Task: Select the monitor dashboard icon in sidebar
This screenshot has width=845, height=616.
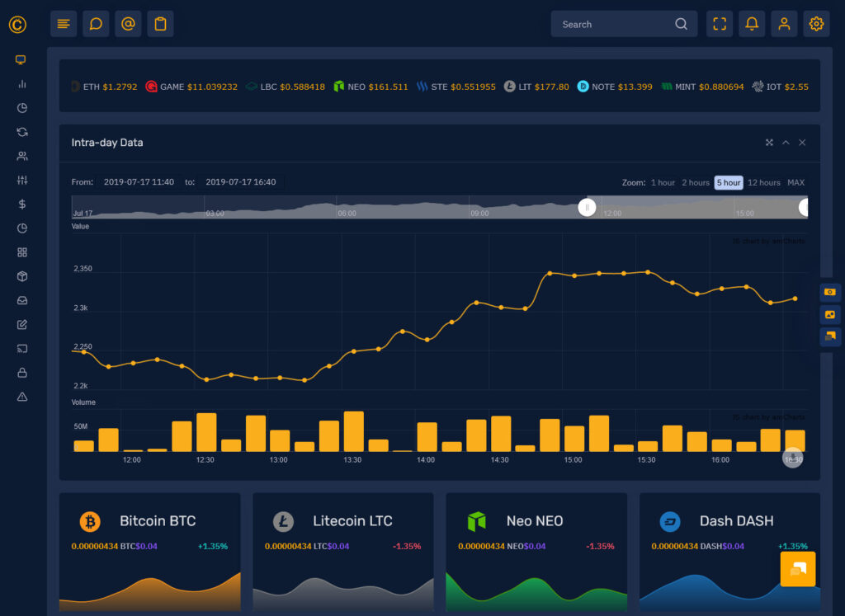Action: [21, 59]
